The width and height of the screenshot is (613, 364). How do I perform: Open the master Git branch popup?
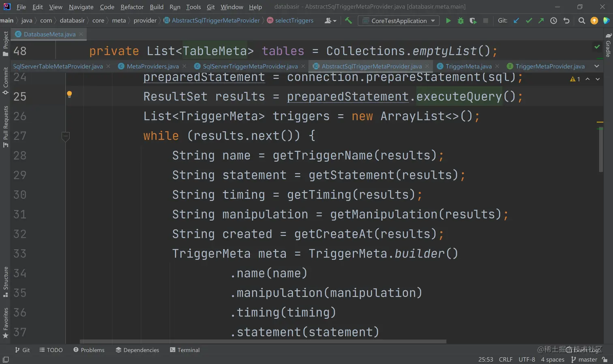pyautogui.click(x=584, y=360)
